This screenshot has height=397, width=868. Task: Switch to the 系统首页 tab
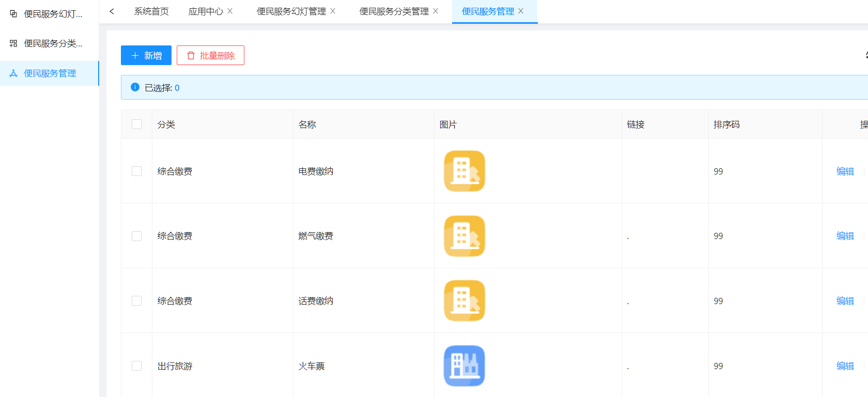tap(151, 11)
